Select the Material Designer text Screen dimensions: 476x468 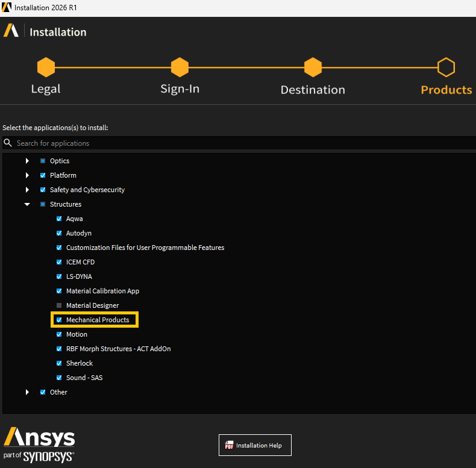(x=93, y=305)
